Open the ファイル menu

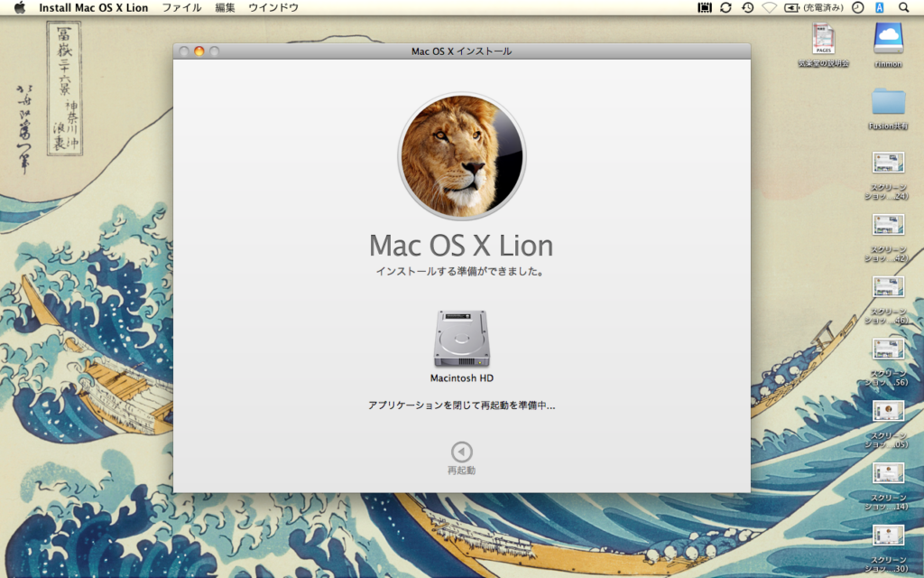pyautogui.click(x=181, y=7)
